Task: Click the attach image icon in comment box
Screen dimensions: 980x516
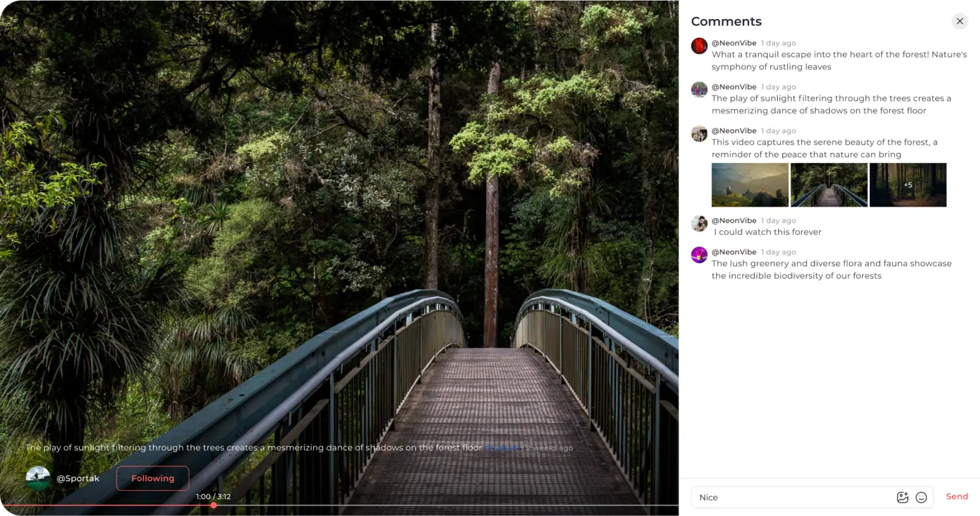Action: (902, 498)
